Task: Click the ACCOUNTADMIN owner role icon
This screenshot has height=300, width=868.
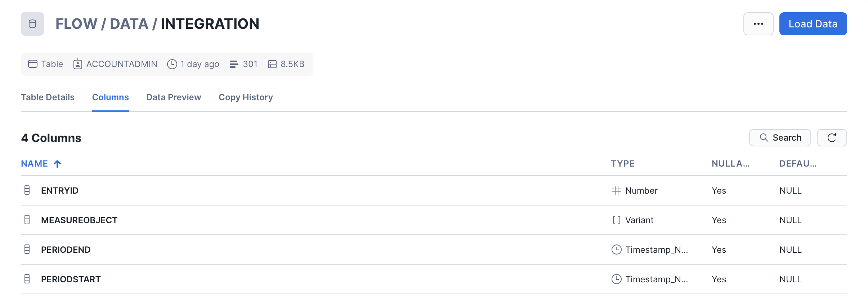Action: pos(77,64)
